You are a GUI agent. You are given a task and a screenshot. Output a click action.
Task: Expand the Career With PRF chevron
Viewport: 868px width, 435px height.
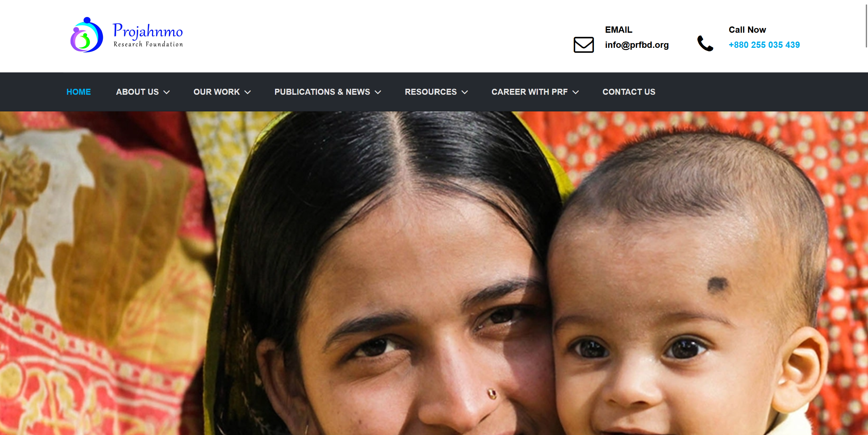click(x=576, y=92)
